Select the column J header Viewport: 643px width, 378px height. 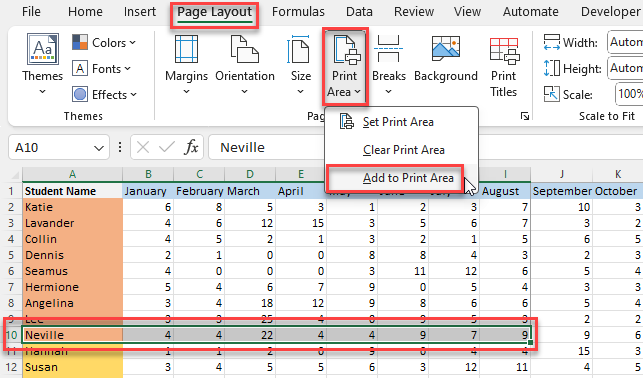click(x=561, y=174)
